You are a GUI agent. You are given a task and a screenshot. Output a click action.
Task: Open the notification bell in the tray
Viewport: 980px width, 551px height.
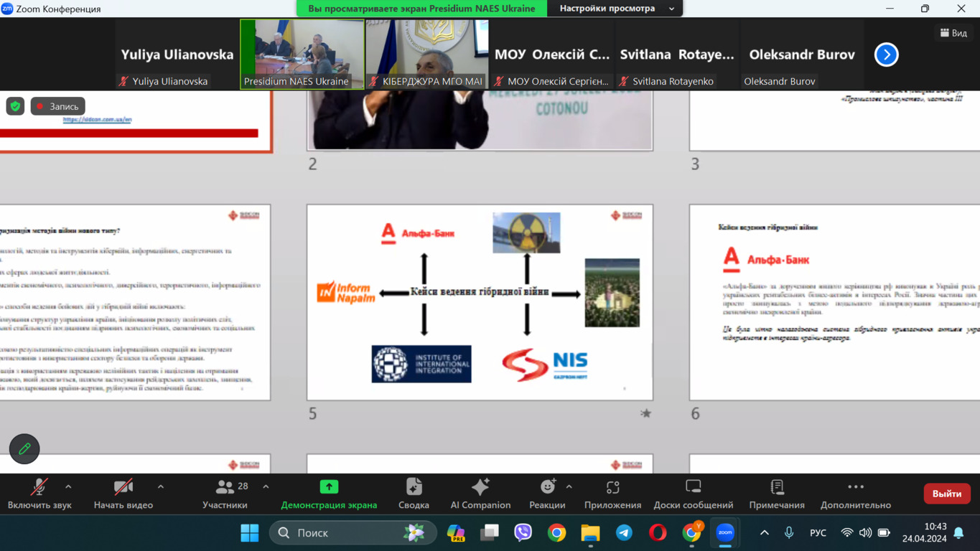click(959, 533)
